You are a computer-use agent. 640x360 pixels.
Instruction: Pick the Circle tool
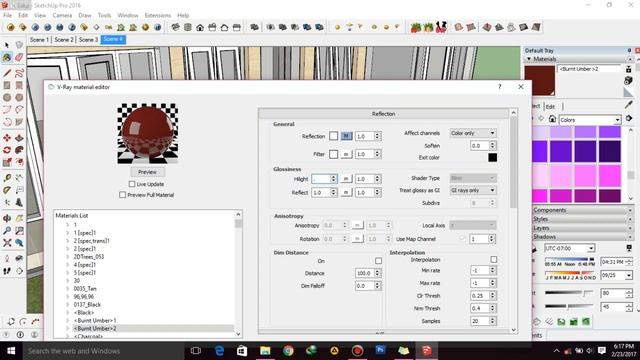(x=7, y=98)
